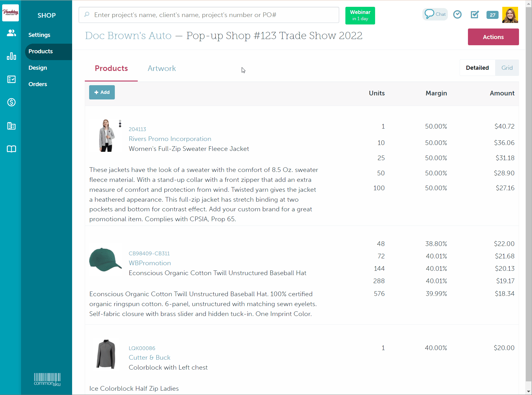
Task: Switch to Grid view
Action: pos(507,68)
